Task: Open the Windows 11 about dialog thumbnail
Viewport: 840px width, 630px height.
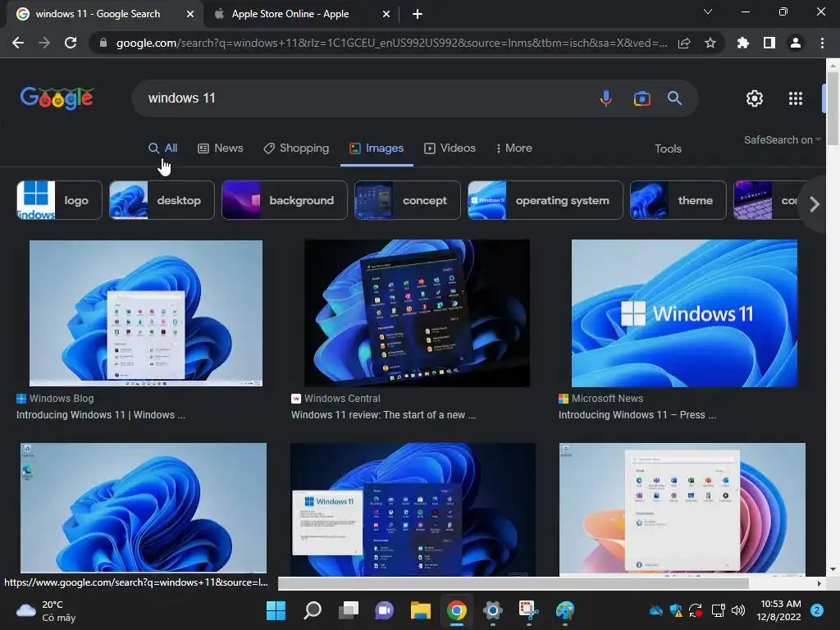Action: (x=413, y=509)
